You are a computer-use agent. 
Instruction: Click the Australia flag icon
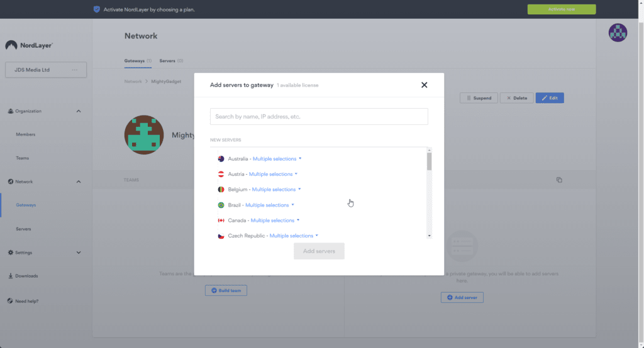pos(221,159)
